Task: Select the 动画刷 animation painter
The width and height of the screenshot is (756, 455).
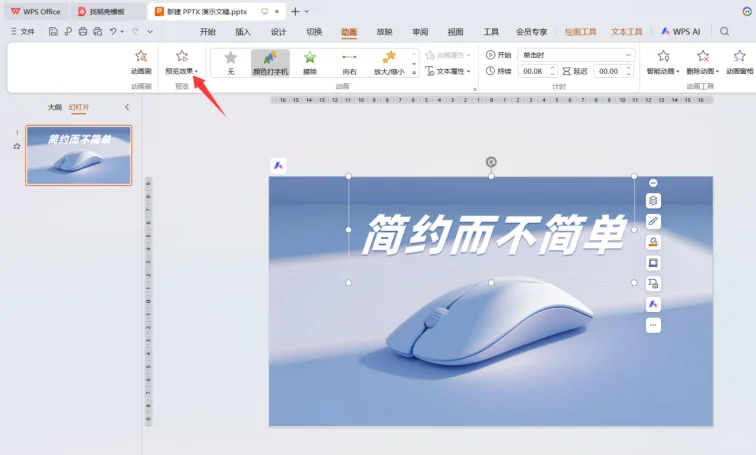Action: [x=141, y=57]
